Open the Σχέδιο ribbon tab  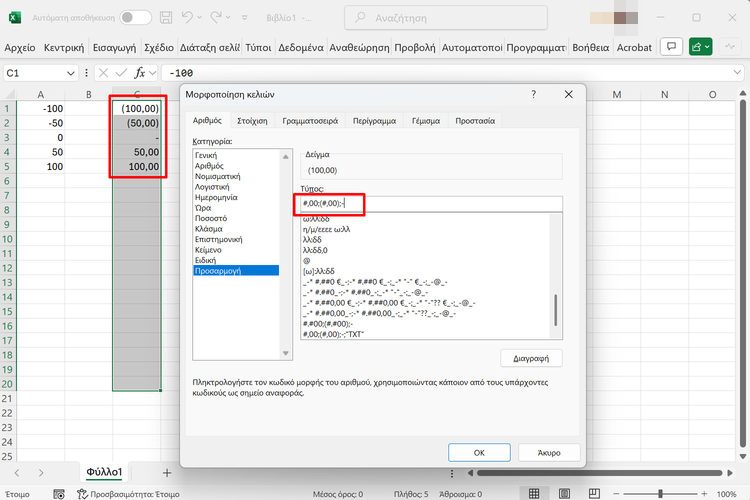pos(158,47)
